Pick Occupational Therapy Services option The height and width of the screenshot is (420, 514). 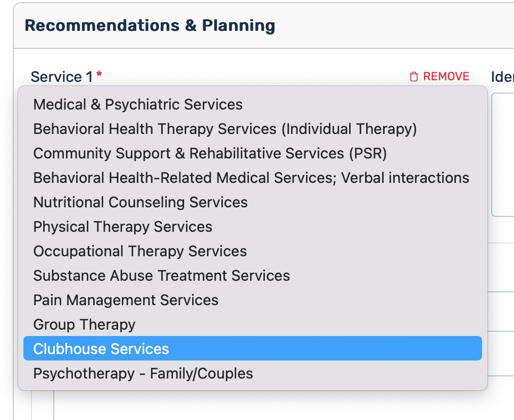click(140, 251)
